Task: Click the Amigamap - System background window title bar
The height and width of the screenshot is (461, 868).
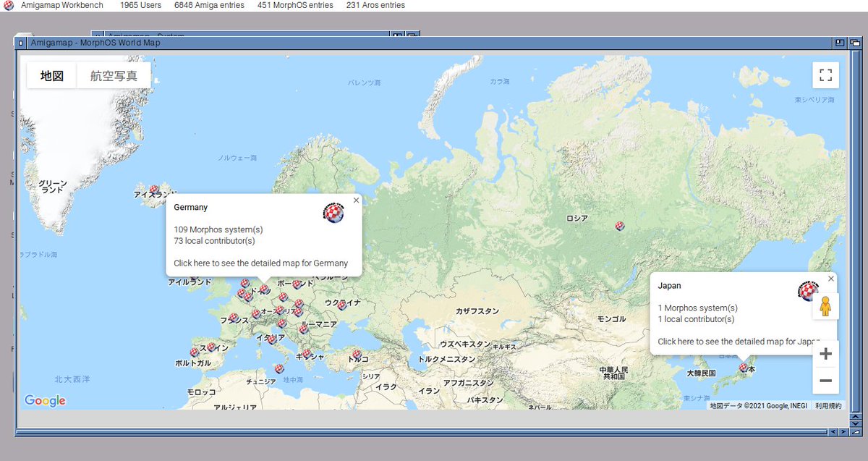Action: tap(246, 33)
